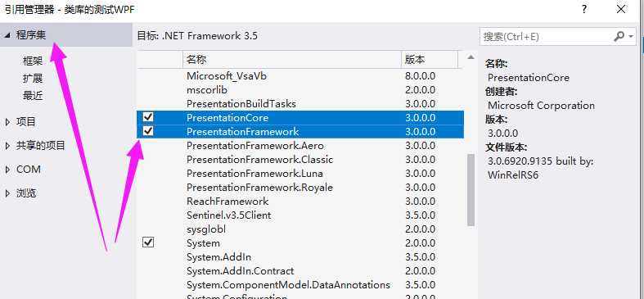Sort by the 名称 column header
The width and height of the screenshot is (644, 299).
(x=292, y=59)
